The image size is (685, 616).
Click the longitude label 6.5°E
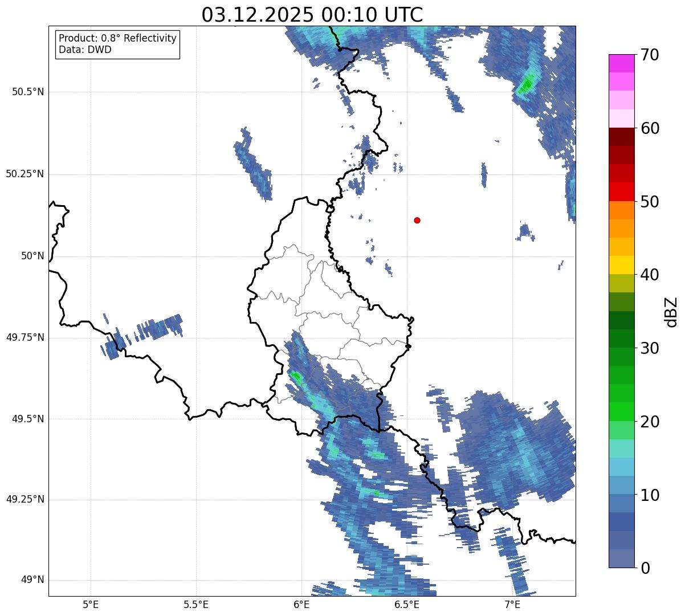tap(407, 604)
